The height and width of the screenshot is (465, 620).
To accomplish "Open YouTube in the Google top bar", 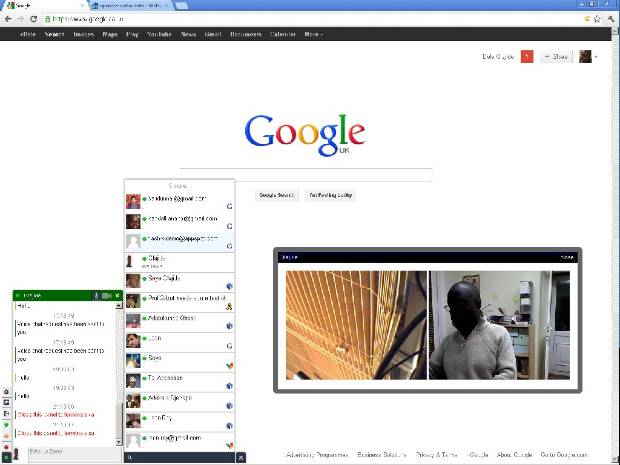I will [159, 34].
